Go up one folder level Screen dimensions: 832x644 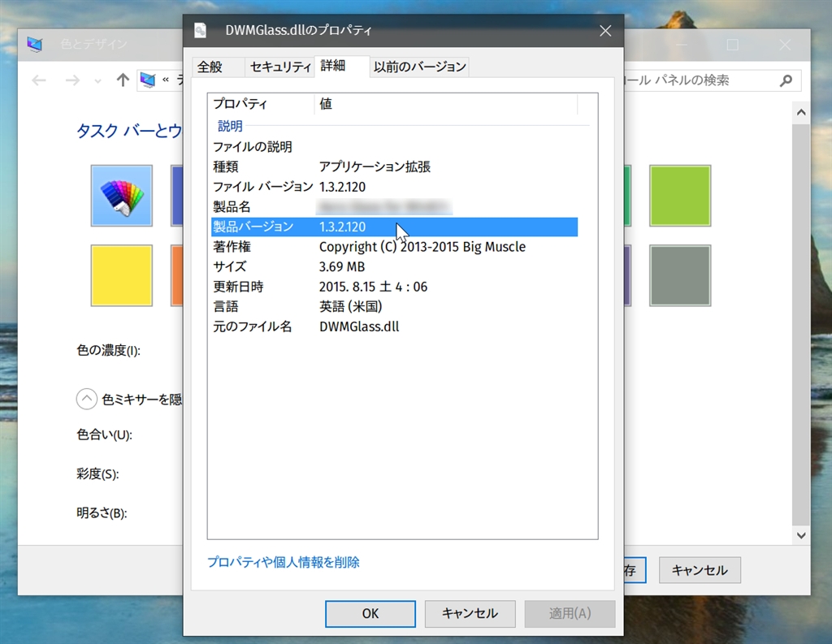[x=123, y=80]
